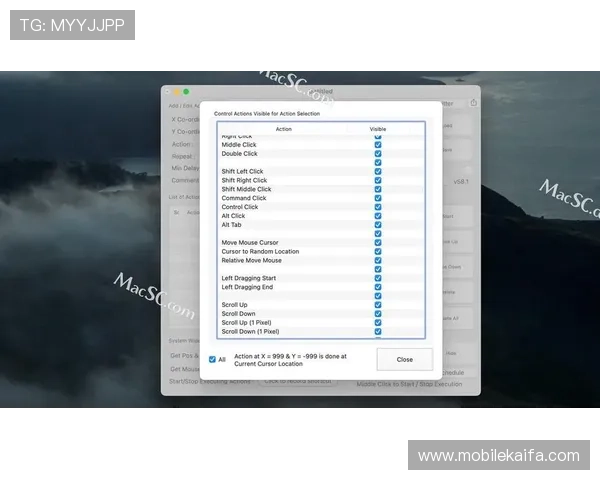The image size is (600, 480).
Task: Click the Visible column header
Action: [x=377, y=129]
